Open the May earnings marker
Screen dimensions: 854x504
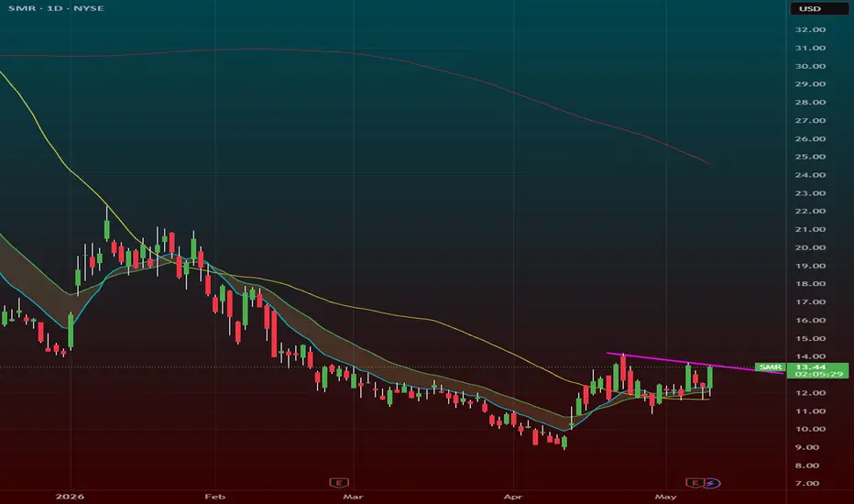point(695,483)
